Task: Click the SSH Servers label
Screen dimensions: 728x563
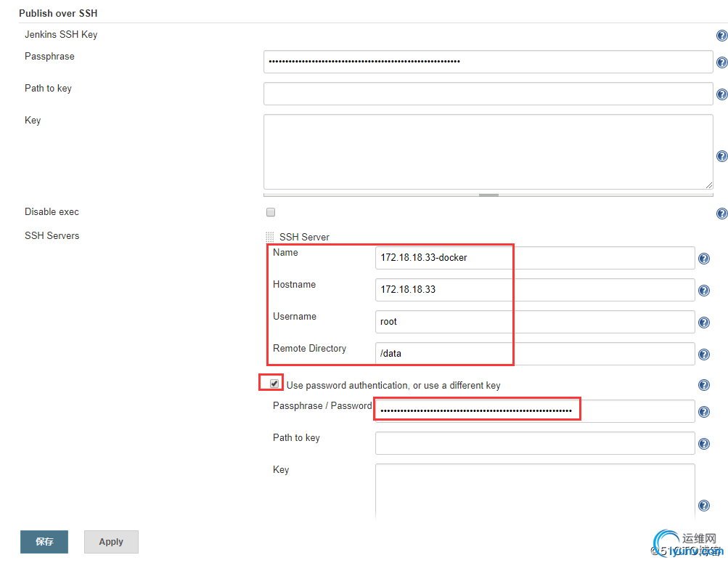Action: coord(52,235)
